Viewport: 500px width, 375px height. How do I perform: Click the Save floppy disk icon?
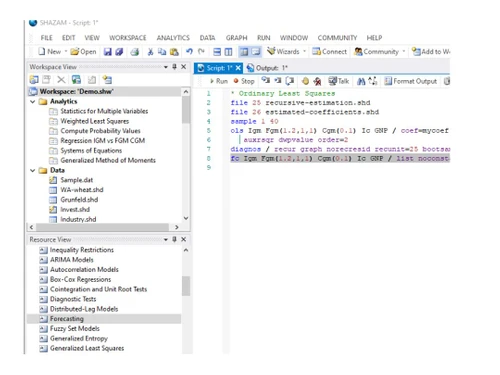107,52
